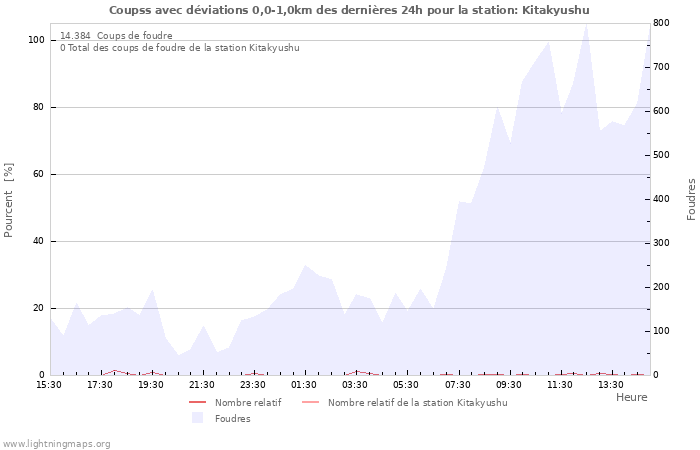Click the 100 percent axis label
The width and height of the screenshot is (700, 450).
[36, 40]
